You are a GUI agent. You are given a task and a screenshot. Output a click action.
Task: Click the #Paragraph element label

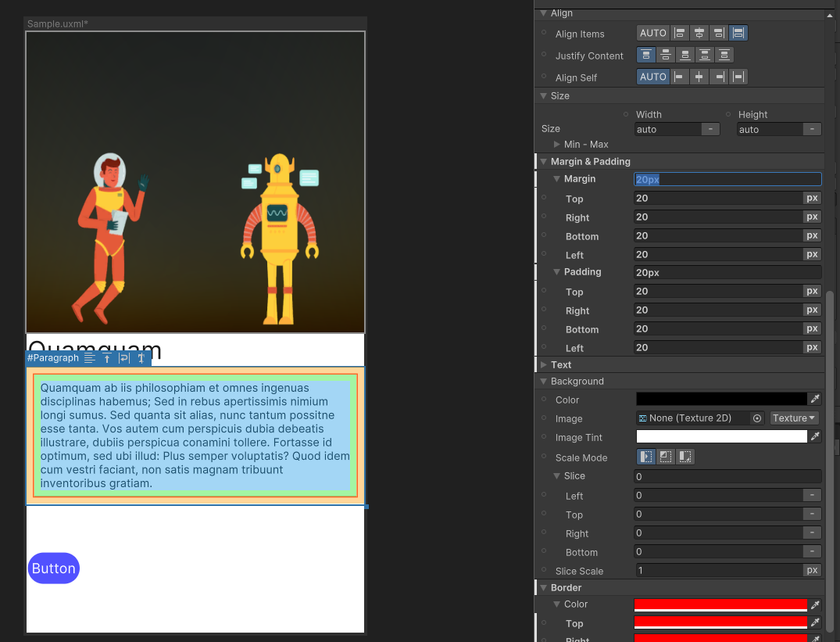pos(53,358)
